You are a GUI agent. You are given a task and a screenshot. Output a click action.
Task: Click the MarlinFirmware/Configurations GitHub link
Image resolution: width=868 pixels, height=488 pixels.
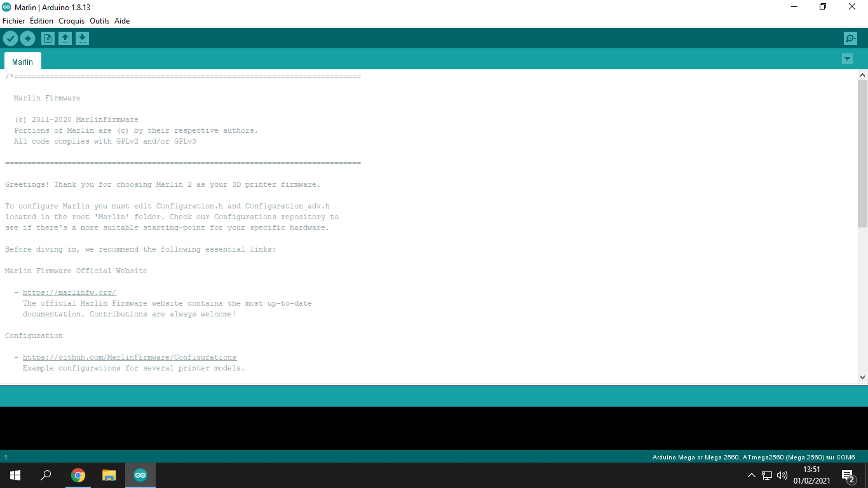[x=130, y=357]
